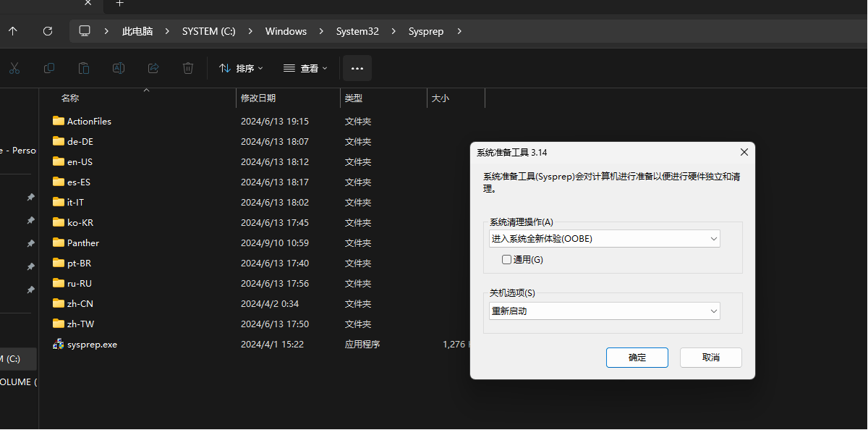The image size is (868, 430).
Task: Click the Cut scissors icon
Action: 14,68
